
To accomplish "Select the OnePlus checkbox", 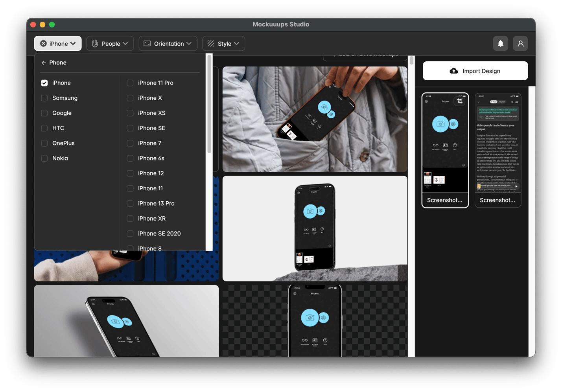I will (44, 143).
